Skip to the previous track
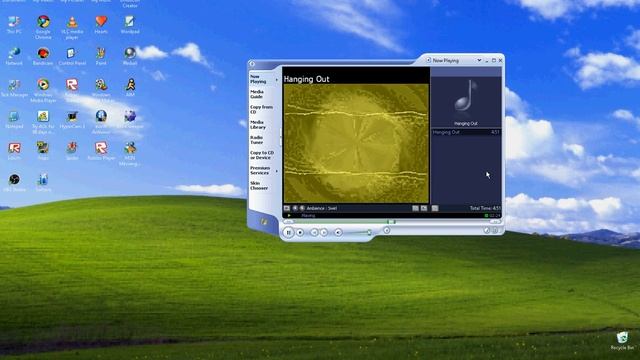 click(314, 232)
